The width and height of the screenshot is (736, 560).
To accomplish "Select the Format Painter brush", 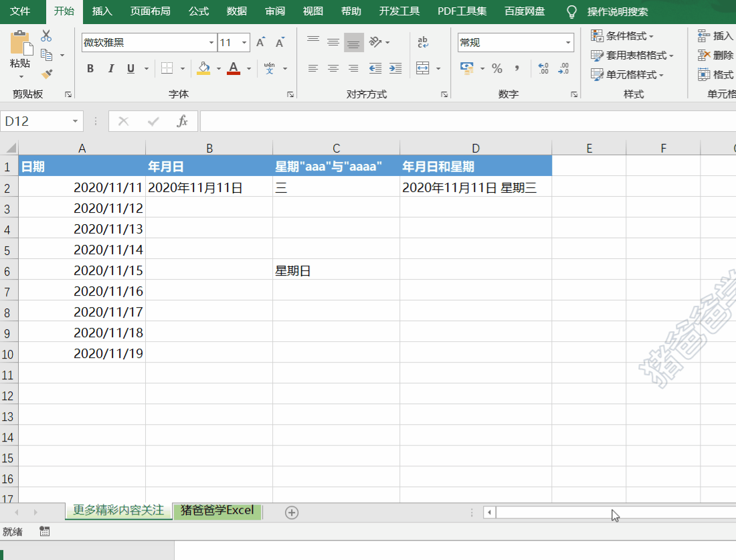I will [46, 74].
